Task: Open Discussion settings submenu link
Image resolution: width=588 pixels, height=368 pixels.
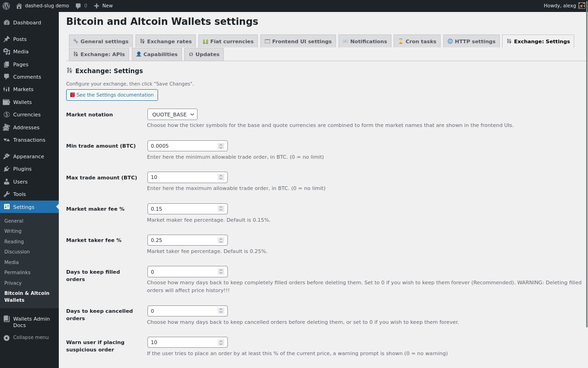Action: pos(17,252)
